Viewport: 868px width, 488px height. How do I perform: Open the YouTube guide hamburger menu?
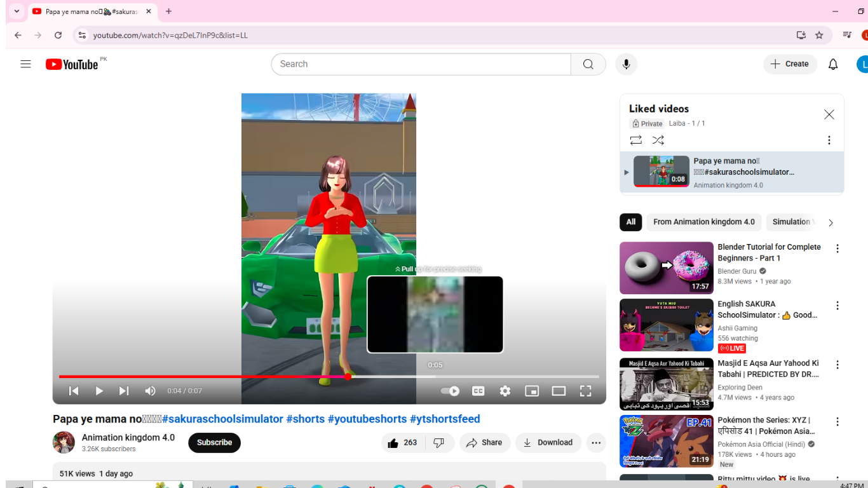[25, 64]
